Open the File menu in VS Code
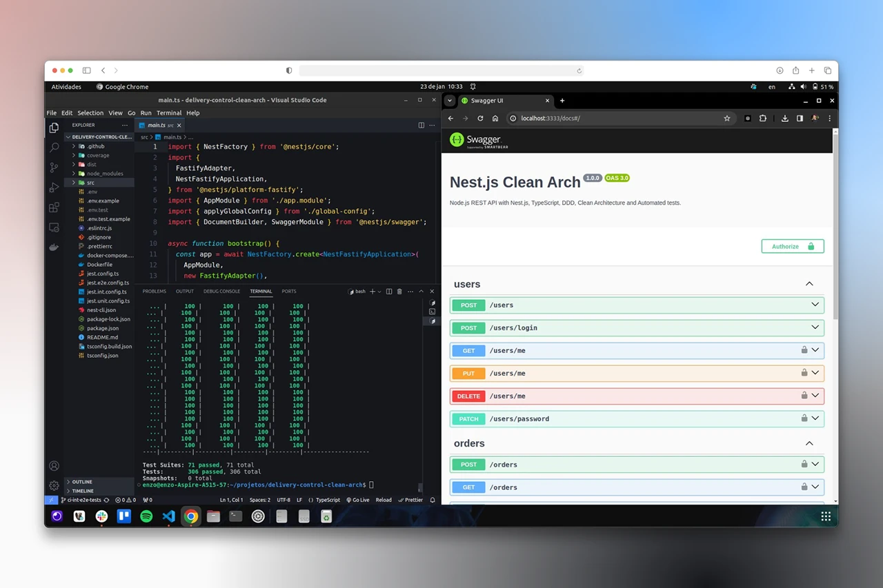883x588 pixels. [x=52, y=113]
